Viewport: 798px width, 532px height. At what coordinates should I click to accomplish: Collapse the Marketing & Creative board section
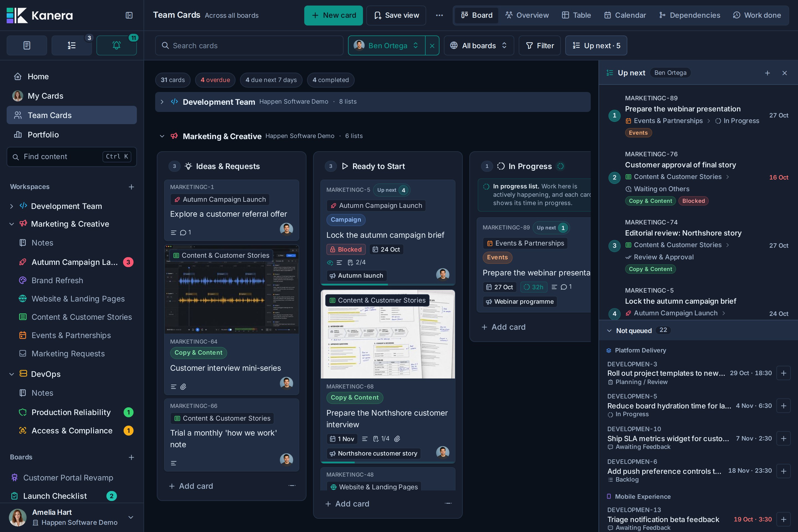(162, 136)
